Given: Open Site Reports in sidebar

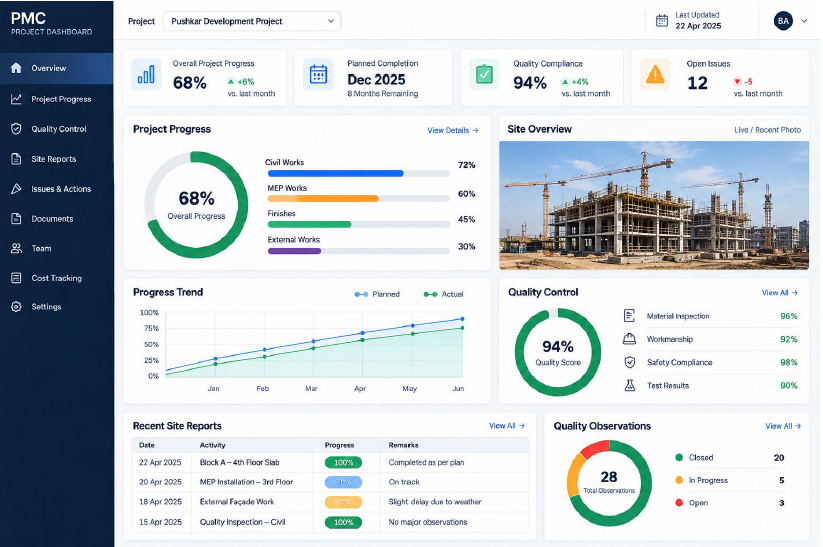Looking at the screenshot, I should [x=57, y=159].
